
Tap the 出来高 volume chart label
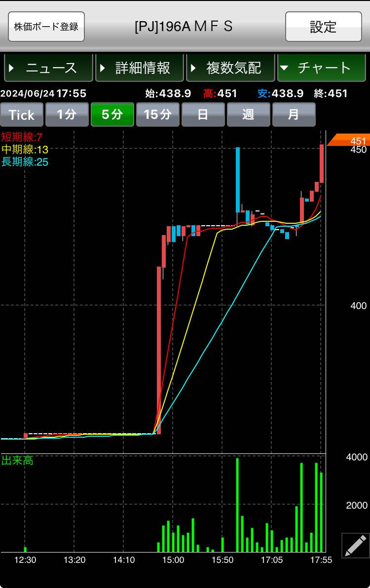pyautogui.click(x=18, y=461)
